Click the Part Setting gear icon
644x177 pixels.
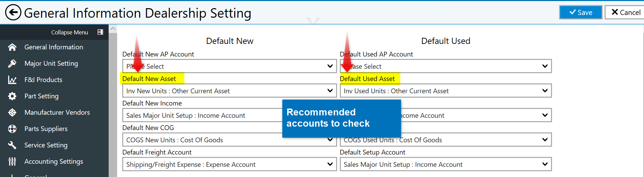tap(12, 96)
